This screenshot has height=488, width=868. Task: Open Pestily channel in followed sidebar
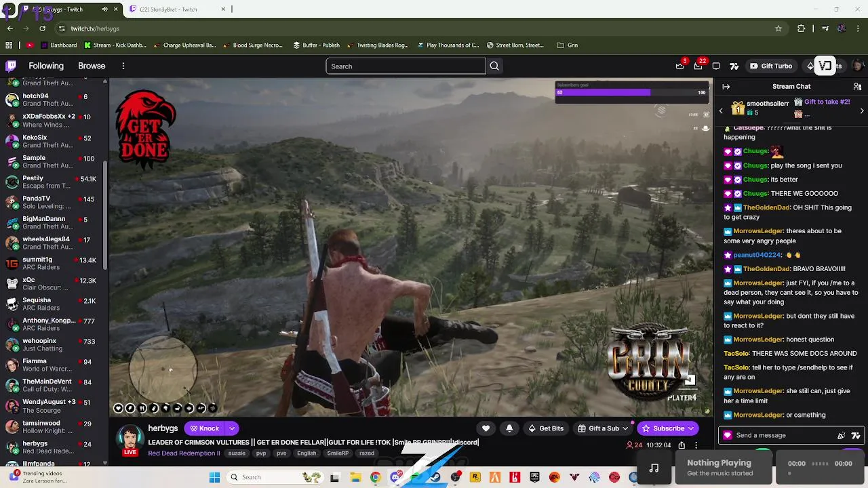(52, 182)
